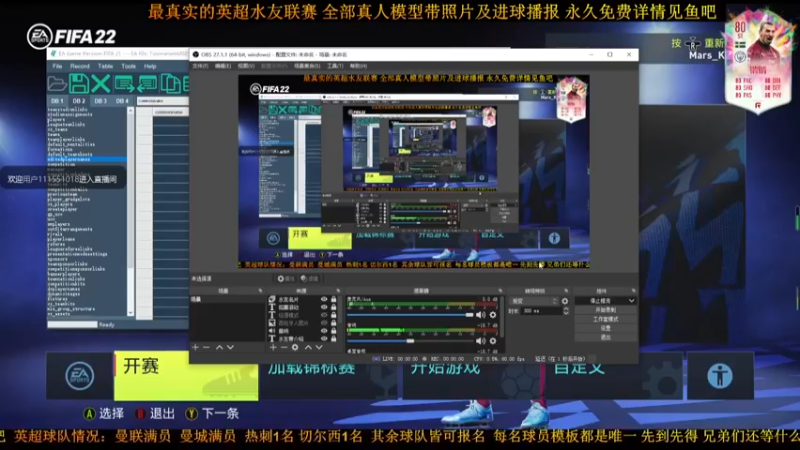Screen dimensions: 800x450
Task: Toggle visibility eye of topmost source
Action: point(324,299)
